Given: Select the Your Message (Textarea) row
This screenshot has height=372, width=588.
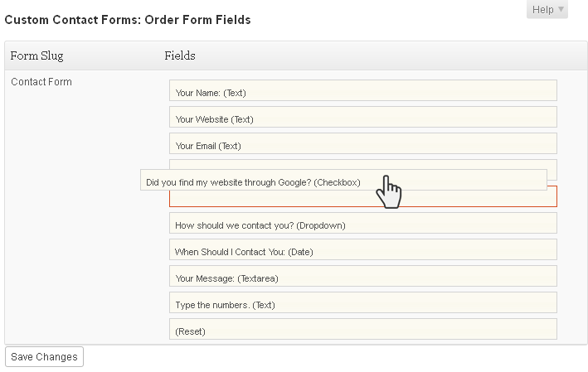Looking at the screenshot, I should pos(363,276).
